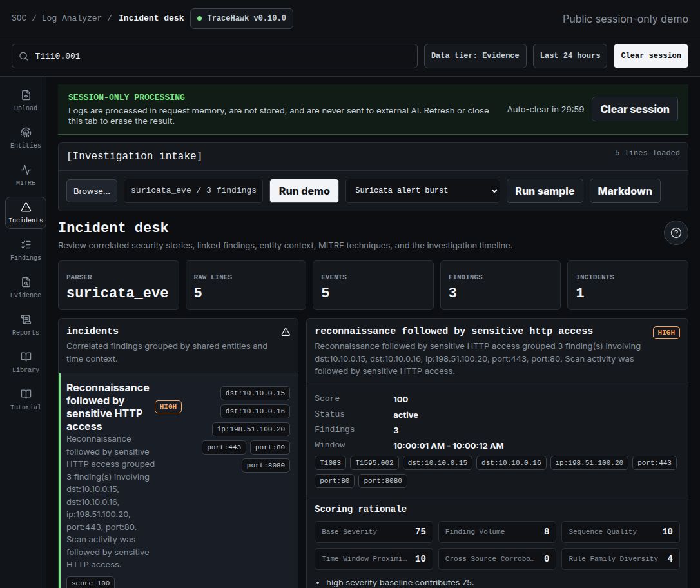Click the PARSER suricata_eve stat card
This screenshot has height=588, width=700.
119,285
